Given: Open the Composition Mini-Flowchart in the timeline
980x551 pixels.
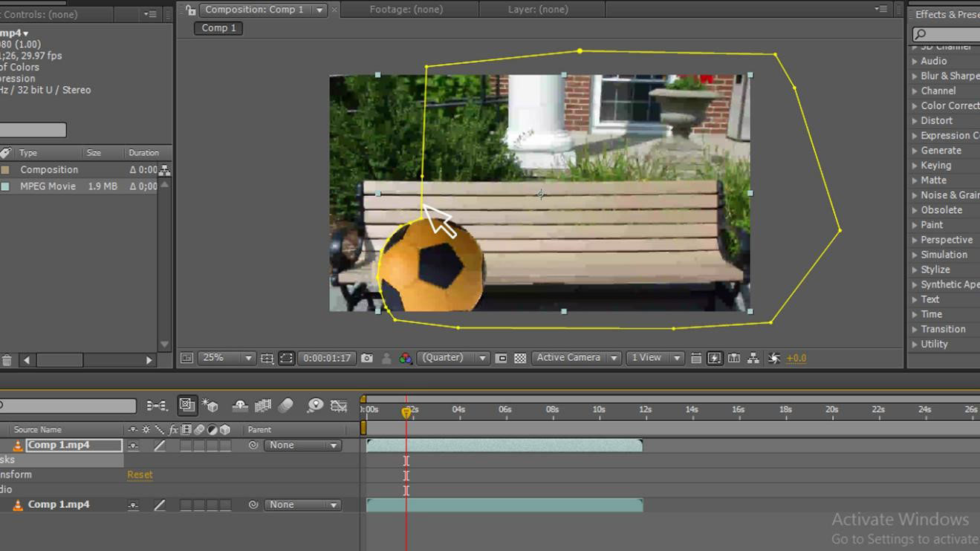Looking at the screenshot, I should (x=157, y=405).
